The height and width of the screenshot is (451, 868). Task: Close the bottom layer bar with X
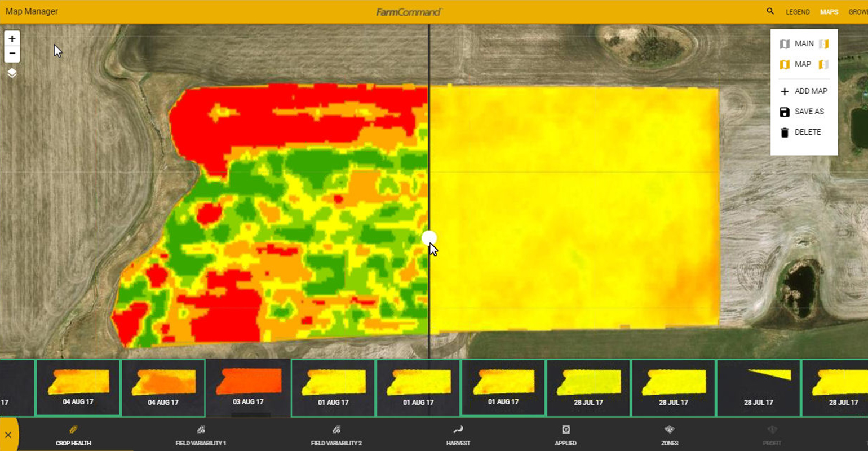point(8,435)
